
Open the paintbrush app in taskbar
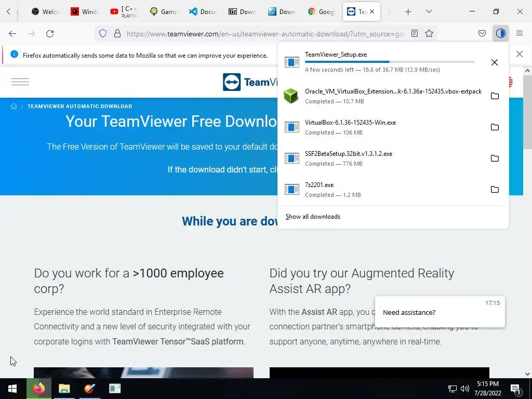coord(89,389)
